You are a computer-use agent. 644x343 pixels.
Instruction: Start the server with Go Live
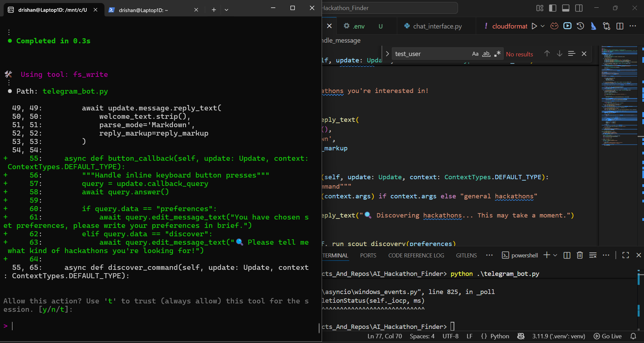tap(607, 336)
